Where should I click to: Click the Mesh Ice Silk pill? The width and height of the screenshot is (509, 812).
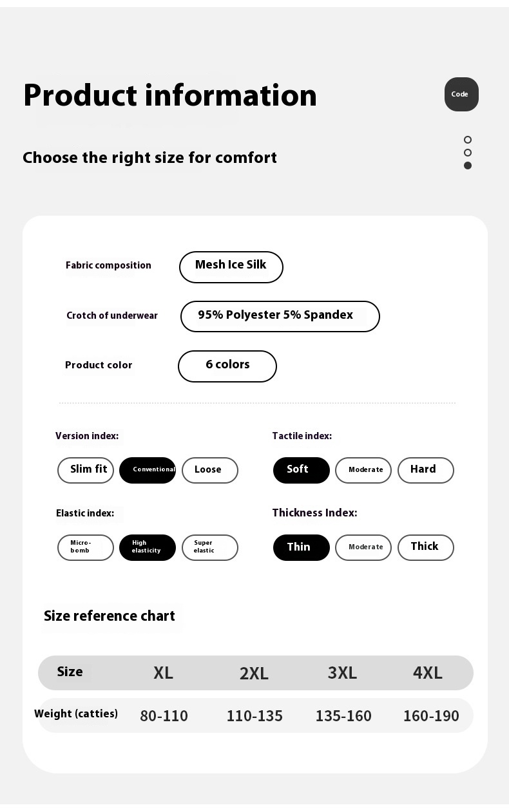[x=231, y=267]
